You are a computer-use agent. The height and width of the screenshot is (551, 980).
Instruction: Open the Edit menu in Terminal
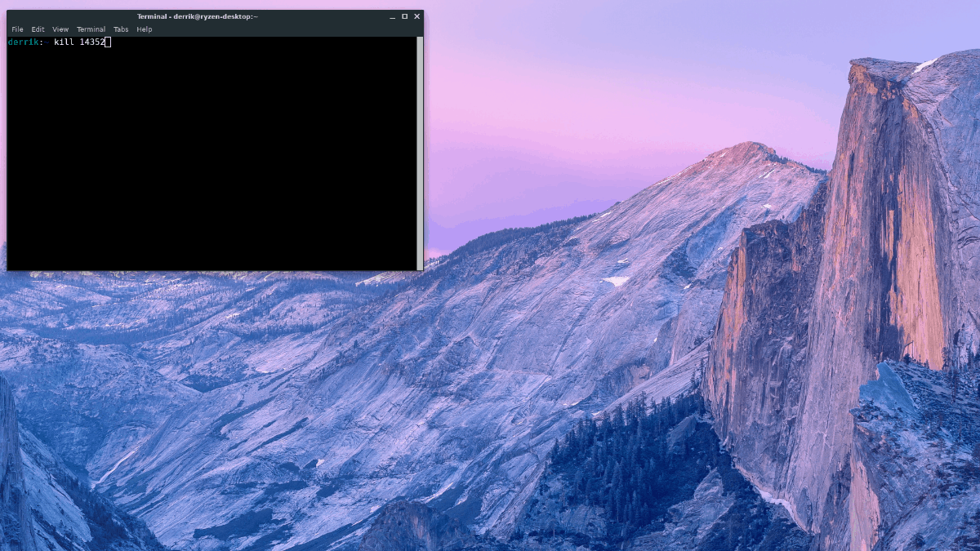38,29
